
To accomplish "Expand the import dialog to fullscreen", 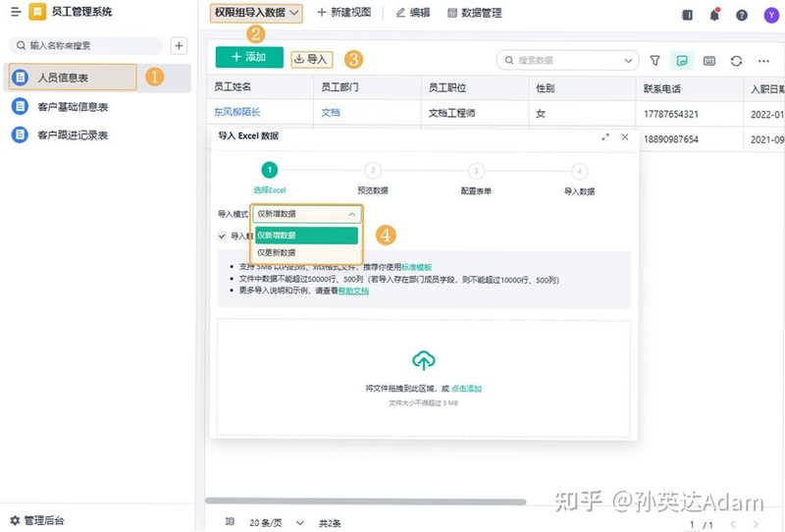I will tap(605, 136).
